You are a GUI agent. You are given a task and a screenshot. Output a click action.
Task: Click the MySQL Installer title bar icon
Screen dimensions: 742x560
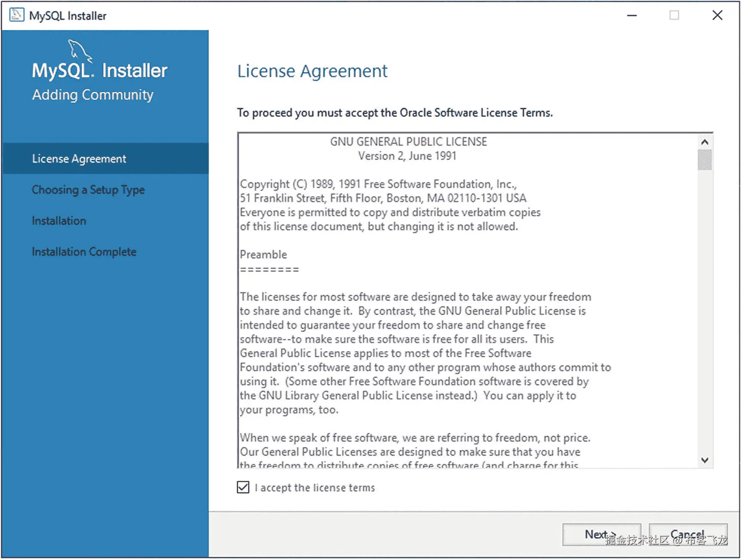tap(16, 15)
